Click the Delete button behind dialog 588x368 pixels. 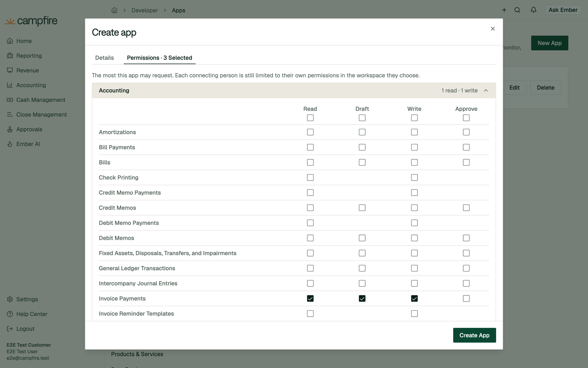tap(546, 88)
